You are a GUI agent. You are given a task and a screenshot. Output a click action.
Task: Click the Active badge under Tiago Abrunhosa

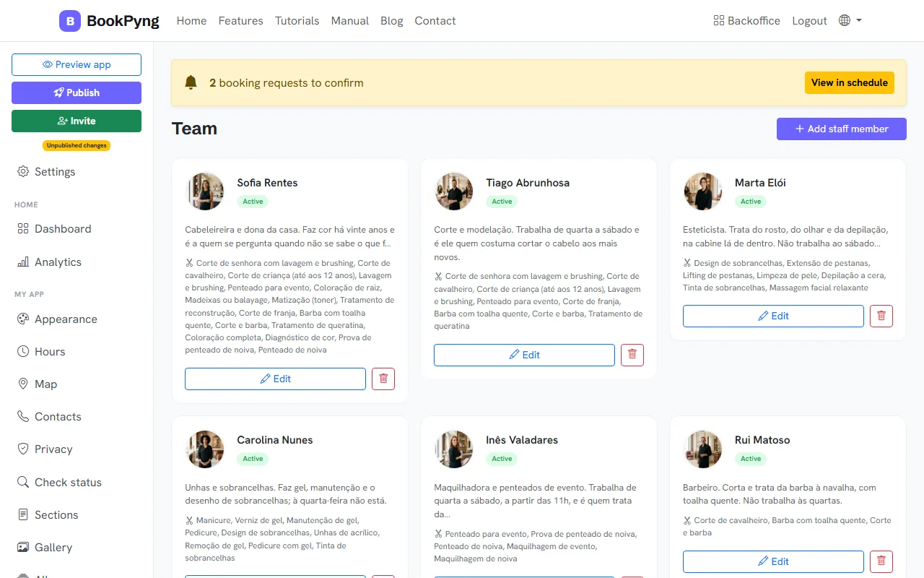502,202
